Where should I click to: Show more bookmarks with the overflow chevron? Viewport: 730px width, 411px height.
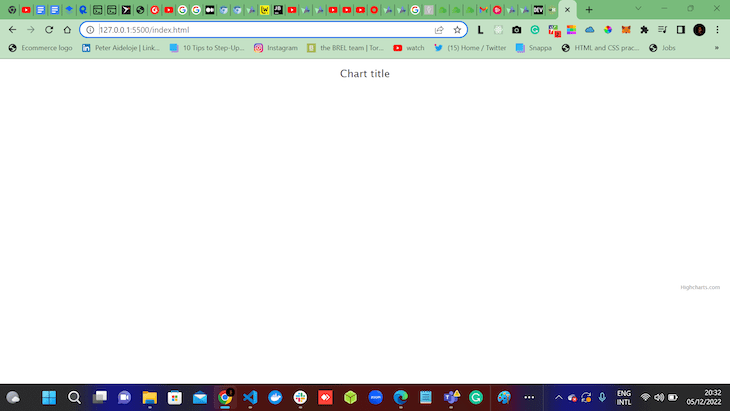click(x=716, y=48)
